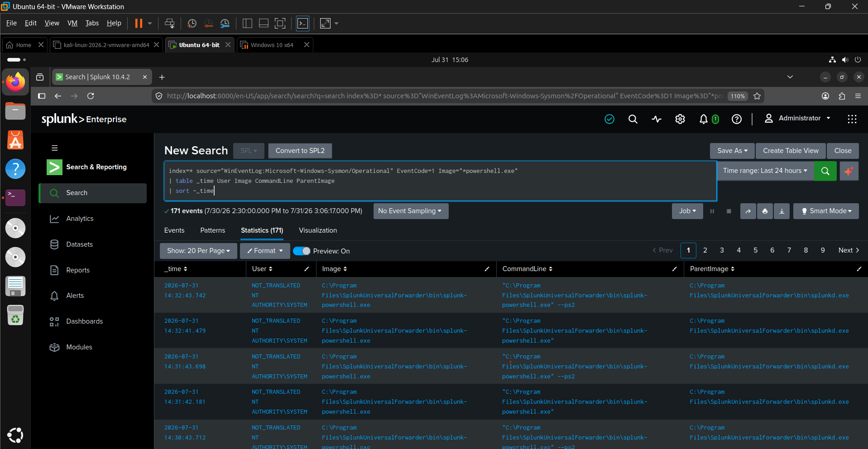Open the Time range picker
This screenshot has height=449, width=868.
[x=765, y=171]
